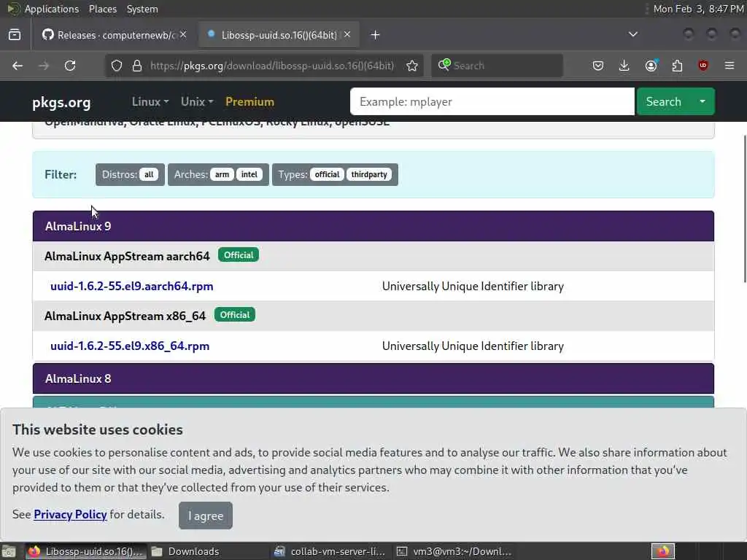
Task: Open the extensions puzzle icon
Action: [x=677, y=66]
